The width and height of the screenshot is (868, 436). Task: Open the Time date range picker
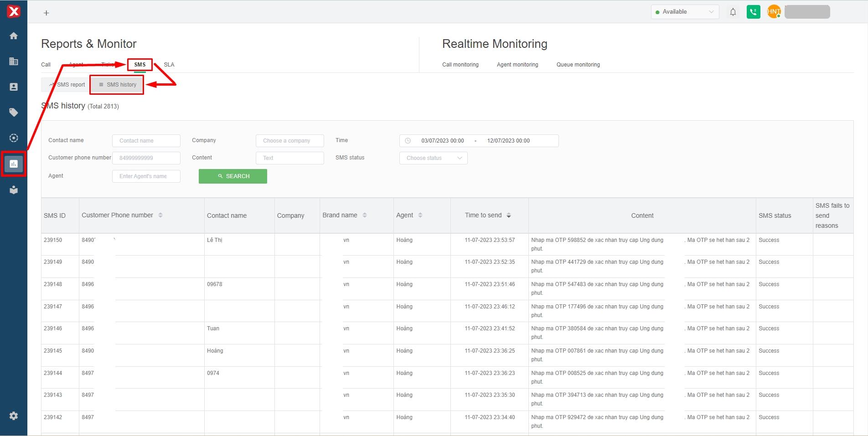click(479, 141)
